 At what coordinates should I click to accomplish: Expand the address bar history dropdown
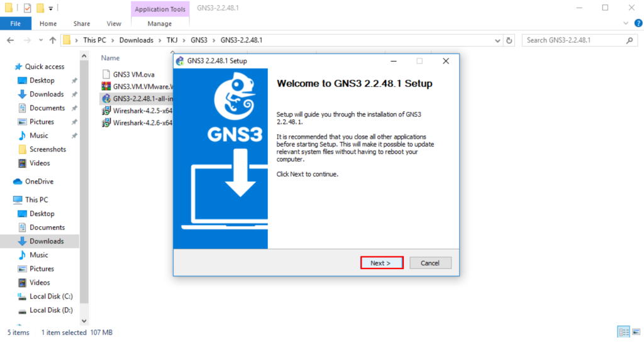pyautogui.click(x=497, y=40)
